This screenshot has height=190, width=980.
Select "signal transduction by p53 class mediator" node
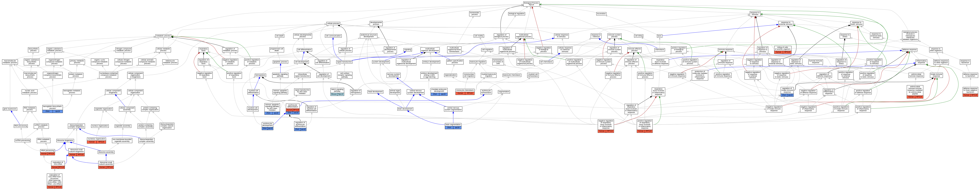click(x=302, y=92)
